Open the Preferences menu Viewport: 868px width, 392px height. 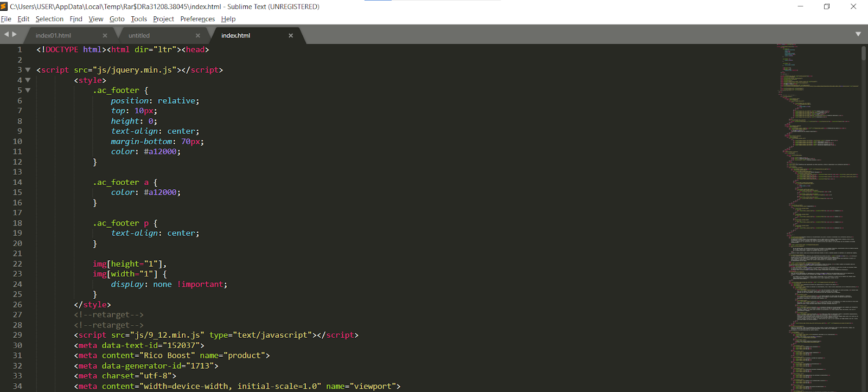[x=197, y=19]
